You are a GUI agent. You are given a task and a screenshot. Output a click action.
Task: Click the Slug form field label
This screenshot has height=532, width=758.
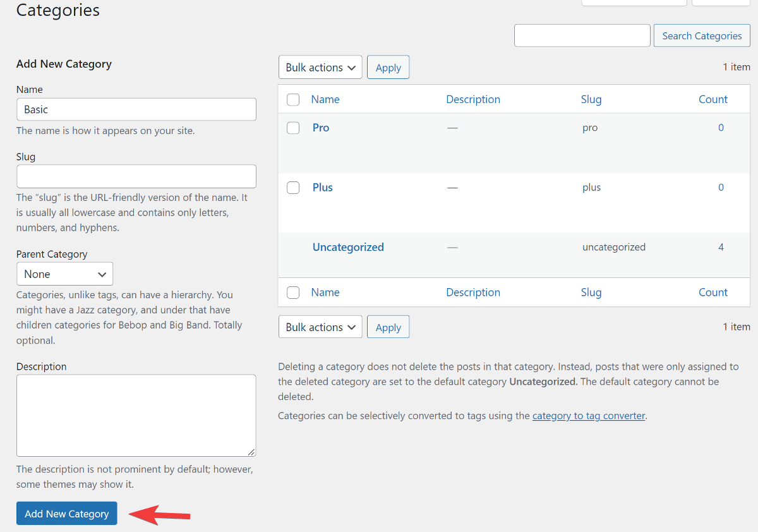tap(26, 157)
